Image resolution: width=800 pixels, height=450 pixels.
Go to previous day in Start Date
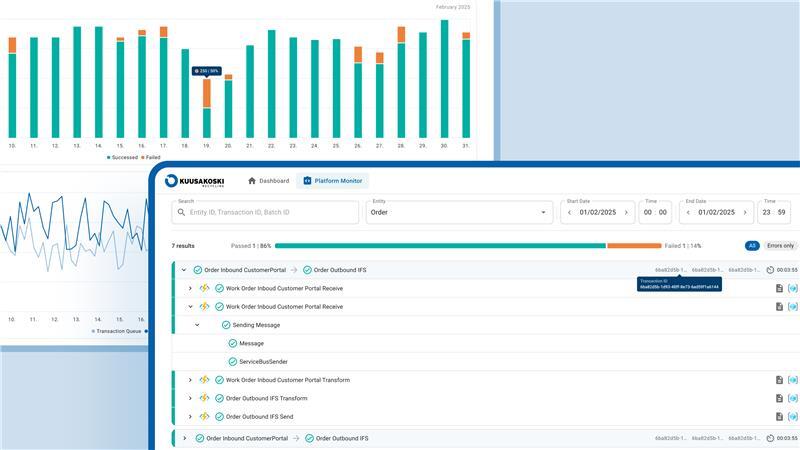570,213
